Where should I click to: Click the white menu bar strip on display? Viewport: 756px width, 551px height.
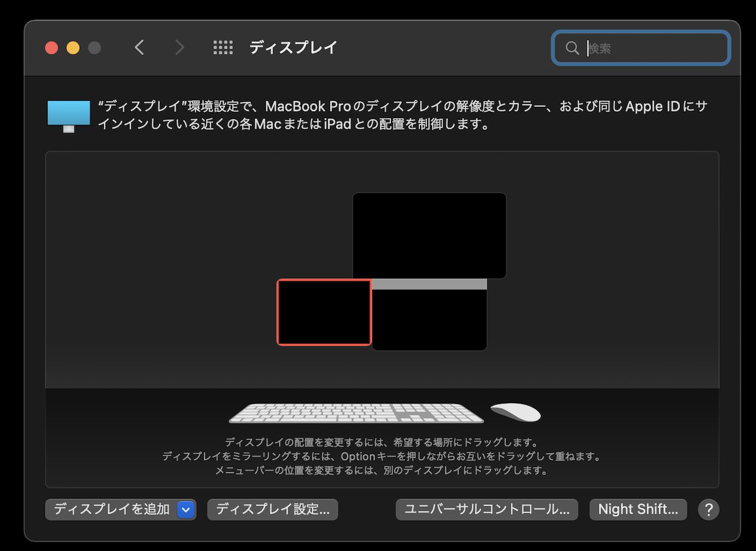point(429,284)
